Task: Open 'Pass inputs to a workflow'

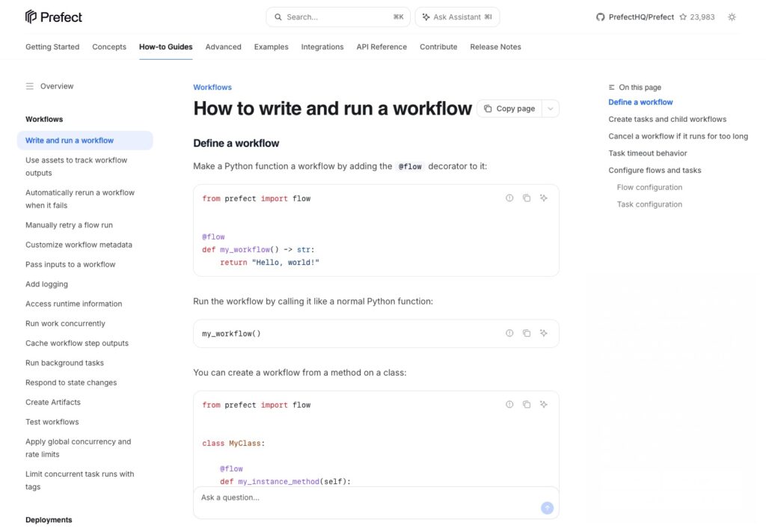Action: pyautogui.click(x=70, y=264)
